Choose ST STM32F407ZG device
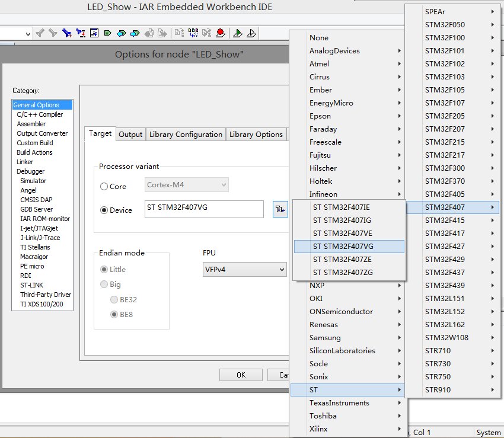 pos(349,273)
